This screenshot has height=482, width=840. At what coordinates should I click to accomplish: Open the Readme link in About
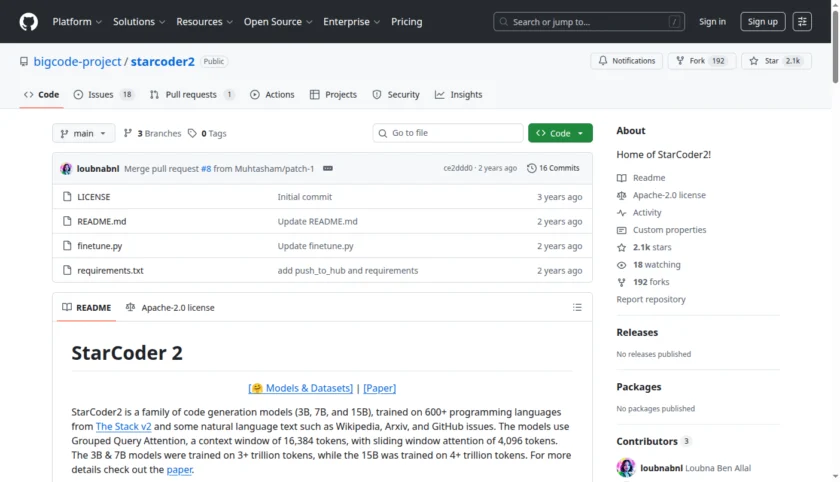point(649,178)
